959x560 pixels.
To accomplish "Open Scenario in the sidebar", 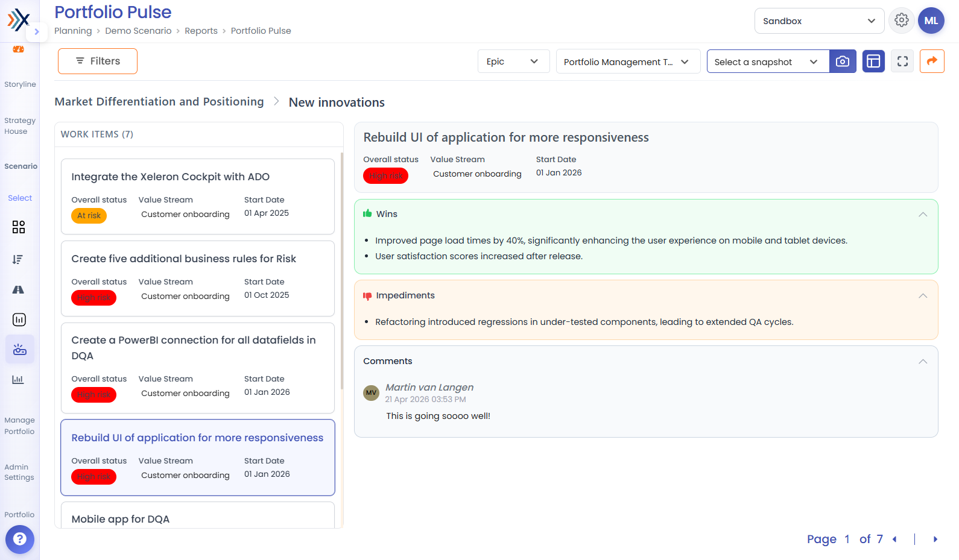I will pos(21,166).
